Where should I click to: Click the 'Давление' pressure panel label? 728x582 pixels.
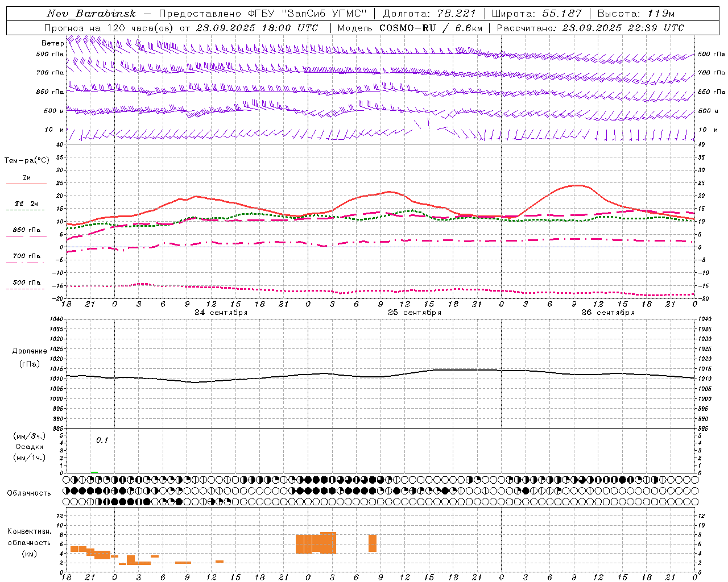[x=30, y=351]
